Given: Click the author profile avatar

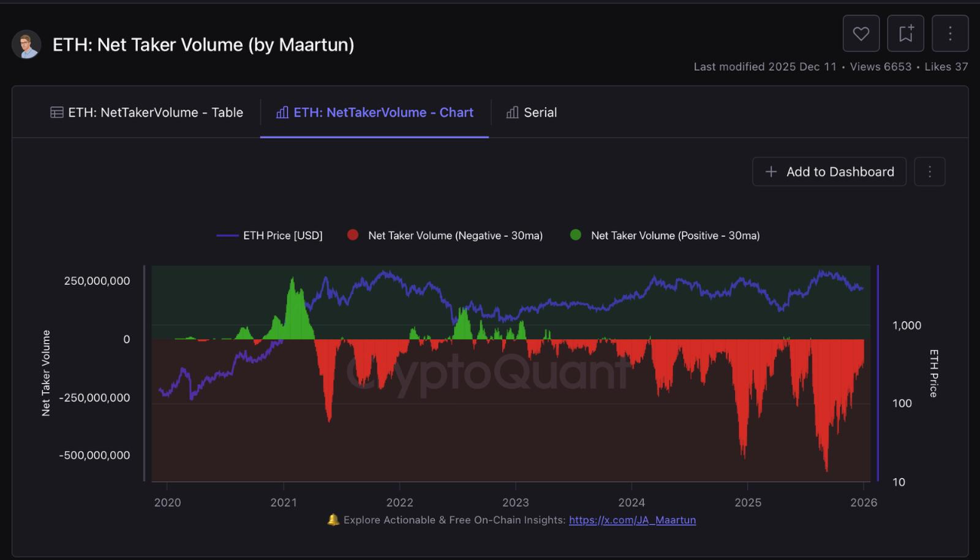Looking at the screenshot, I should (x=26, y=44).
